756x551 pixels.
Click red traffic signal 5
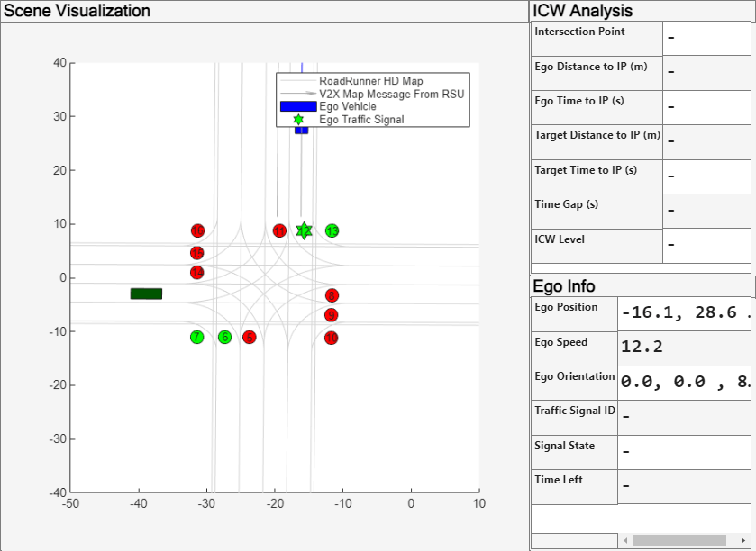[x=250, y=338]
